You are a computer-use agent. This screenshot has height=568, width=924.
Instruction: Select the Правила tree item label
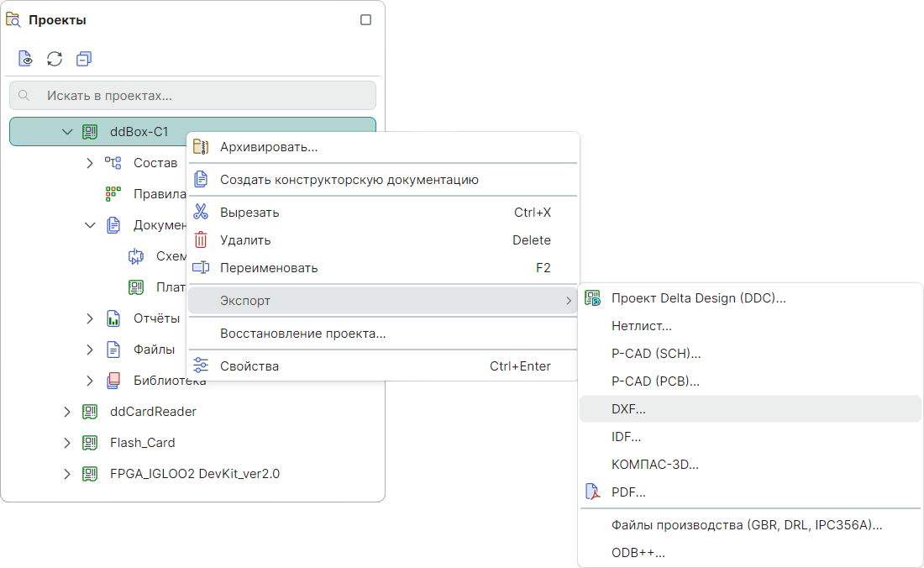tap(160, 194)
